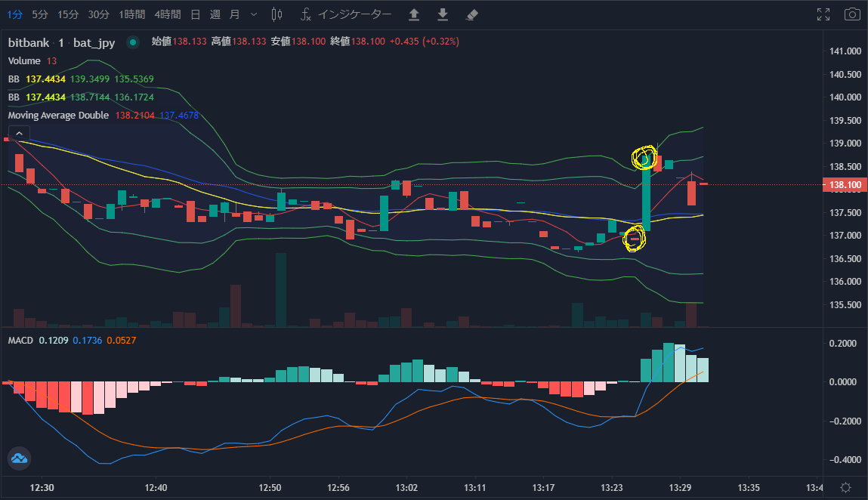Select the 1分 timeframe
Screen dimensions: 868x500
tap(15, 14)
